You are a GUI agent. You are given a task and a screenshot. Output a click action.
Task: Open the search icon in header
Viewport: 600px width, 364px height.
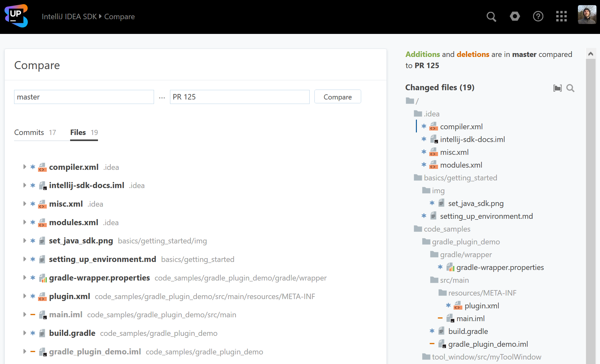click(x=491, y=17)
